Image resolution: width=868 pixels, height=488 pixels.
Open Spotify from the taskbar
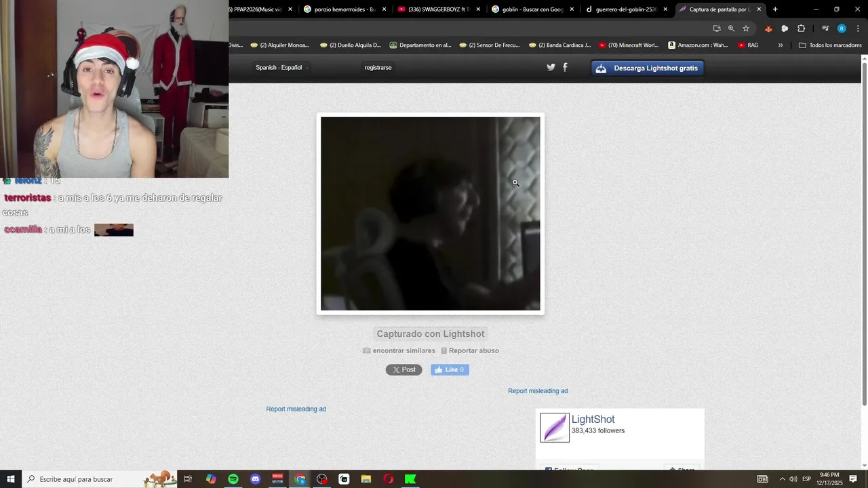pyautogui.click(x=233, y=479)
